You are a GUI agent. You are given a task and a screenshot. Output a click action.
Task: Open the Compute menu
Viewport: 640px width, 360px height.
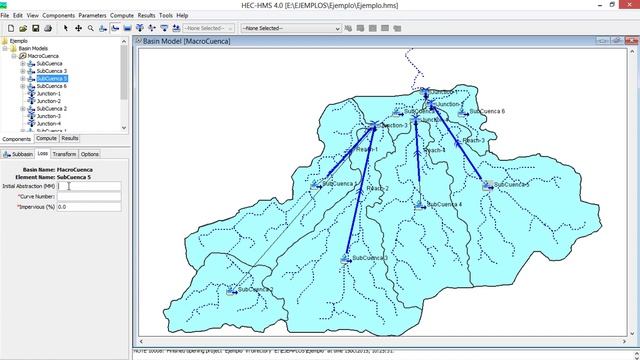[122, 15]
